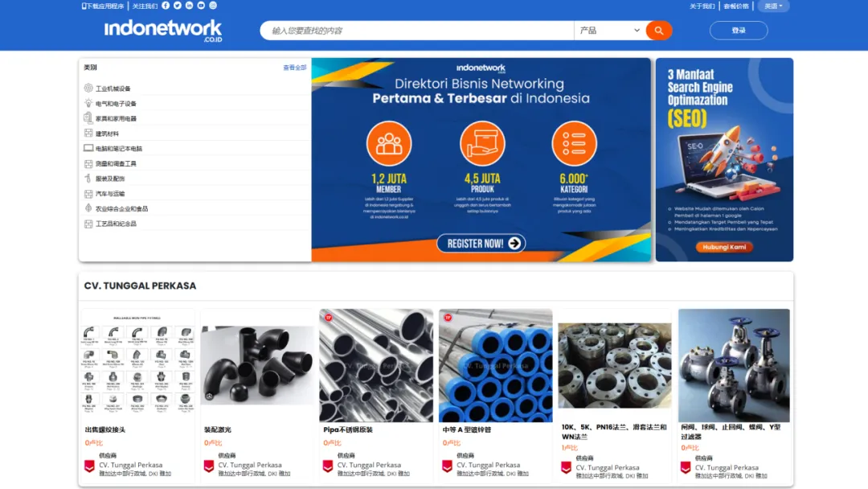Open the Twitter social icon

pos(177,6)
